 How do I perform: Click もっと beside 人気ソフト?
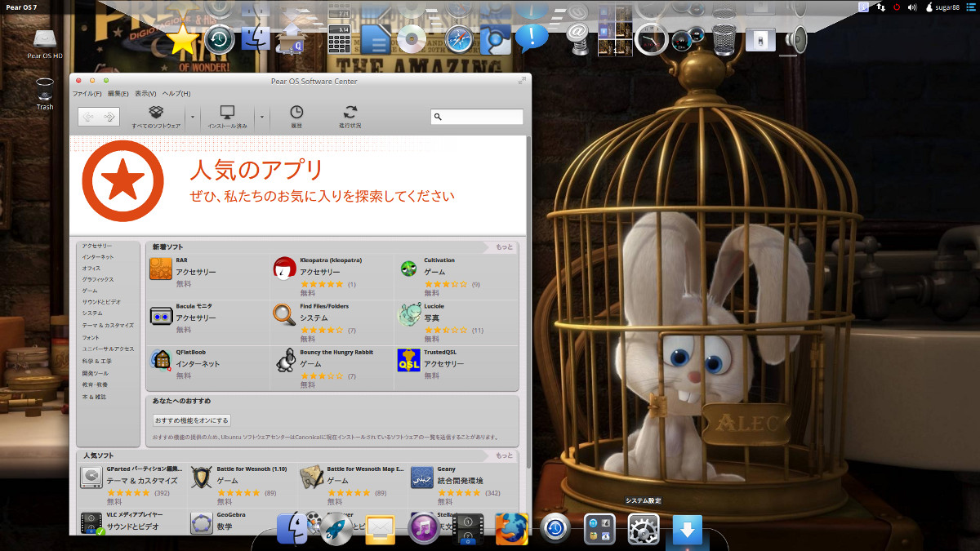click(x=504, y=455)
